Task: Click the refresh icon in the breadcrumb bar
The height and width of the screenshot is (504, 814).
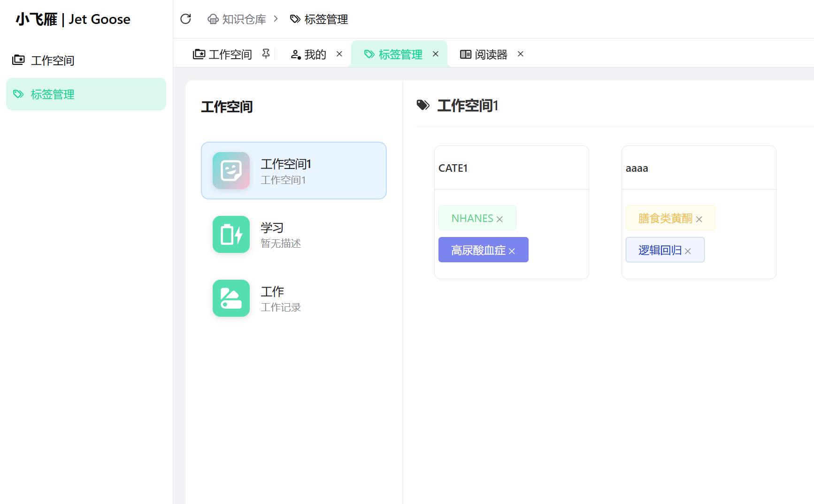Action: (x=186, y=19)
